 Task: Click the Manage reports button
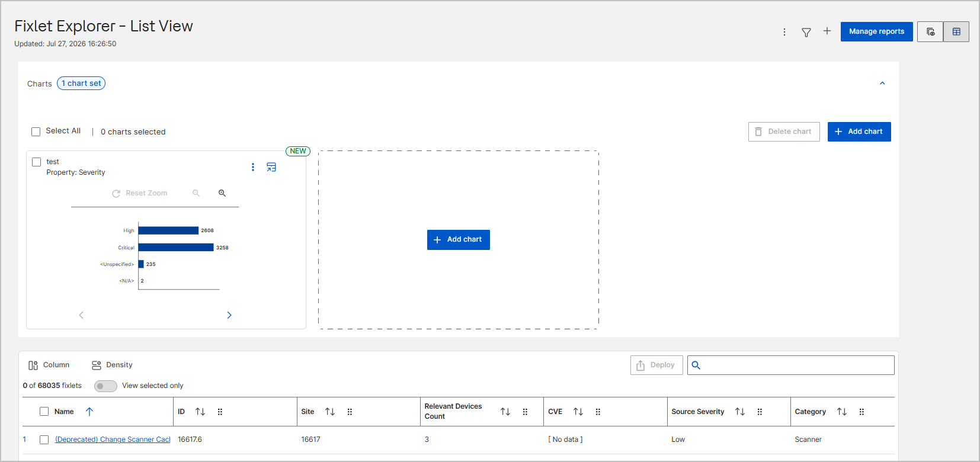(x=877, y=32)
